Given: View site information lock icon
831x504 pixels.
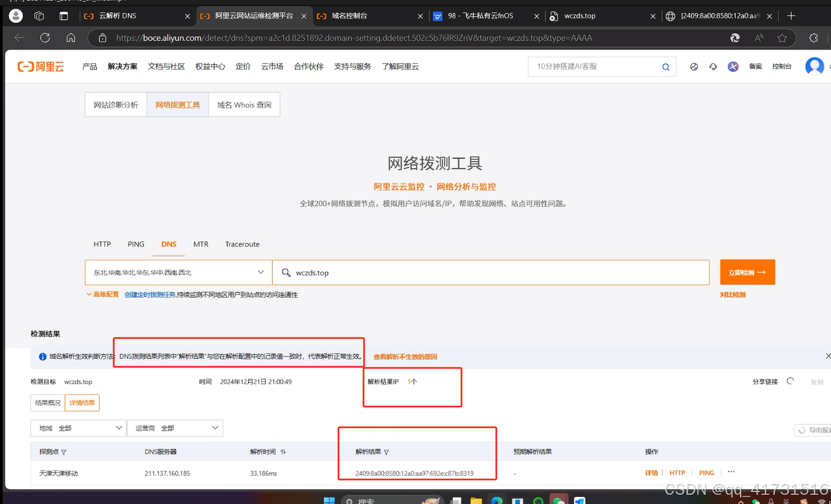Looking at the screenshot, I should [x=102, y=38].
